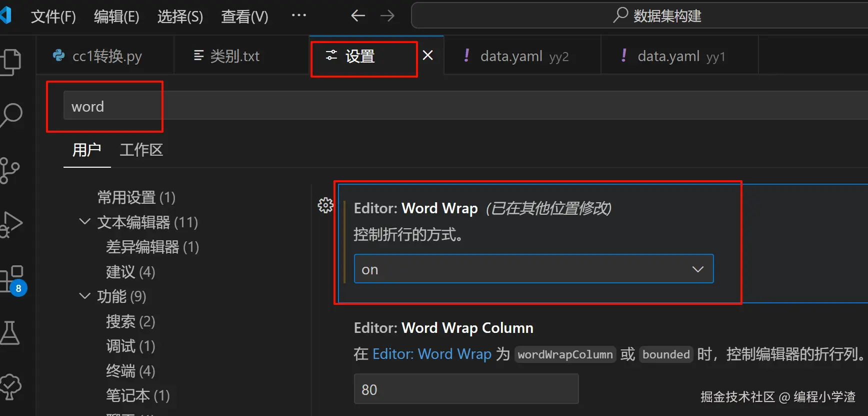Open the Search view in activity bar

tap(11, 115)
